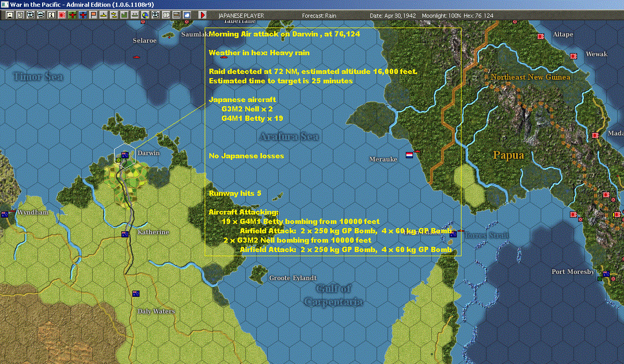624x364 pixels.
Task: Select the Australian flag at Katherine
Action: click(125, 234)
